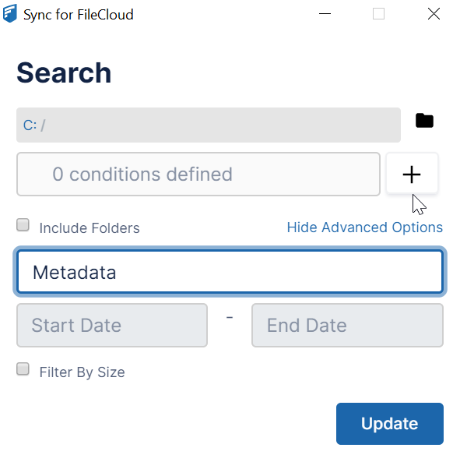The image size is (460, 476).
Task: Open the Start Date picker field
Action: click(x=112, y=325)
